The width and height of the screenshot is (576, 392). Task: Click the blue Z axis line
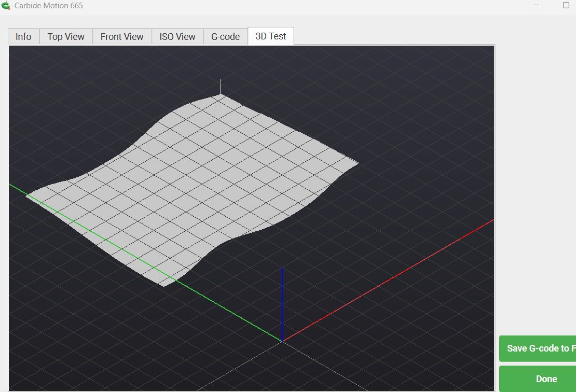coord(282,305)
